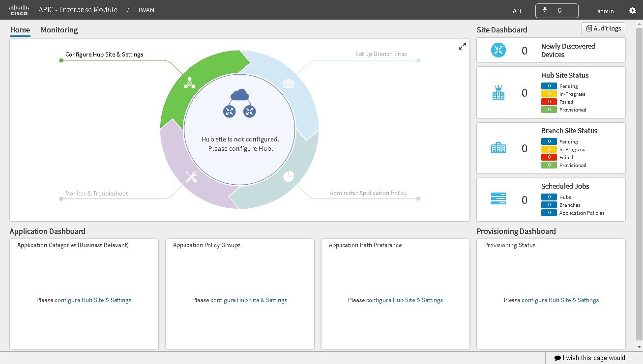Open Monitor & Troubleshoot via the wrench icon
The height and width of the screenshot is (364, 643).
(x=191, y=178)
